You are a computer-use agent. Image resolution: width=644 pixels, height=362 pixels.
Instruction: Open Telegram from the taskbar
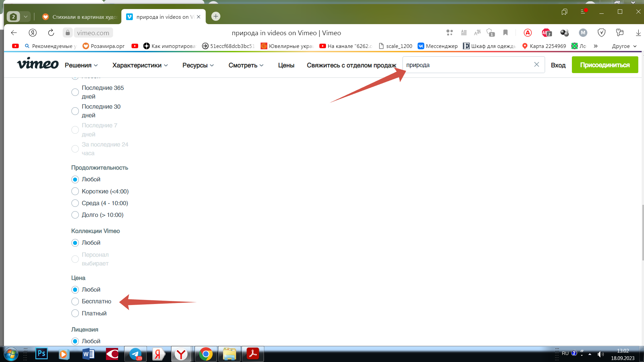[136, 354]
